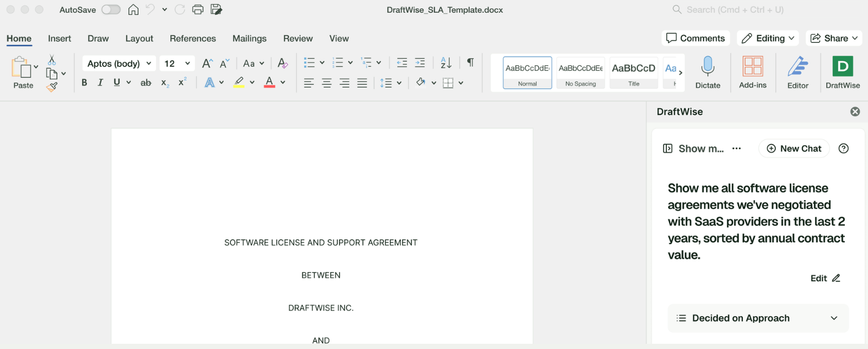
Task: Launch DraftWise from the ribbon
Action: (843, 72)
